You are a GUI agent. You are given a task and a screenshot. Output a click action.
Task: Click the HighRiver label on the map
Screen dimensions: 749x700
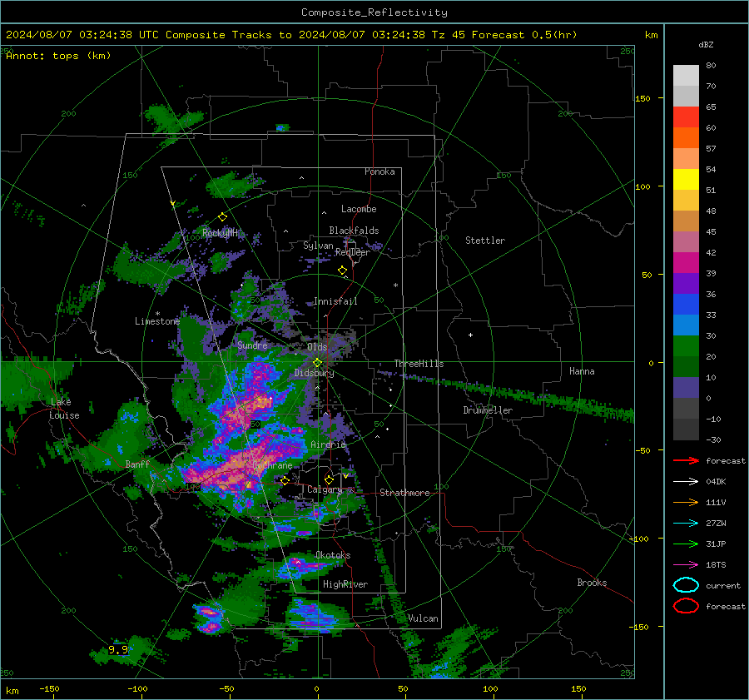click(345, 584)
